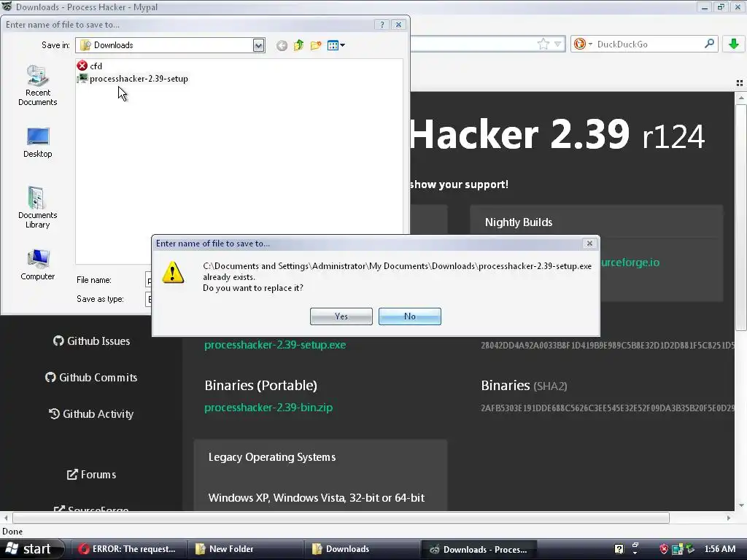The width and height of the screenshot is (747, 560).
Task: Bookmark page with the star icon
Action: [543, 44]
